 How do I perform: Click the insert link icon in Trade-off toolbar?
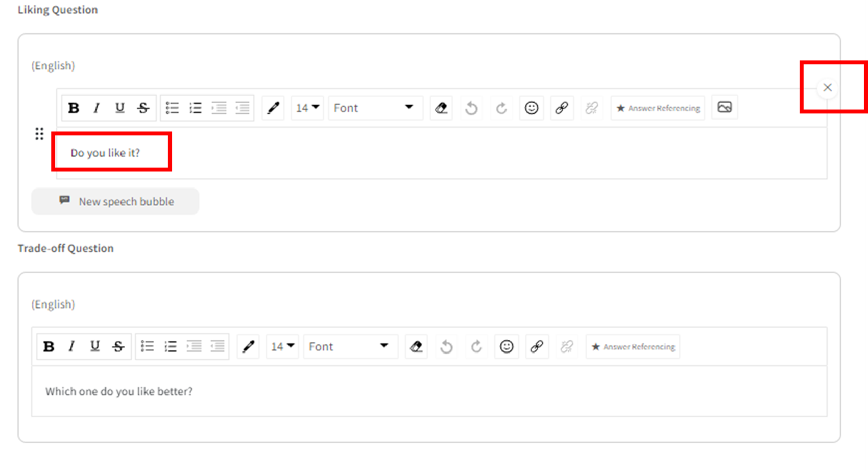[x=537, y=347]
